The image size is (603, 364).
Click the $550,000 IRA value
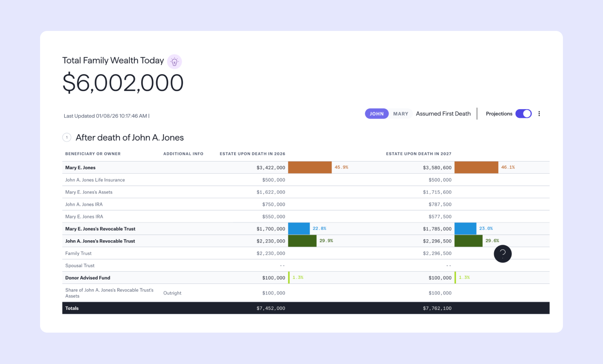pyautogui.click(x=274, y=217)
